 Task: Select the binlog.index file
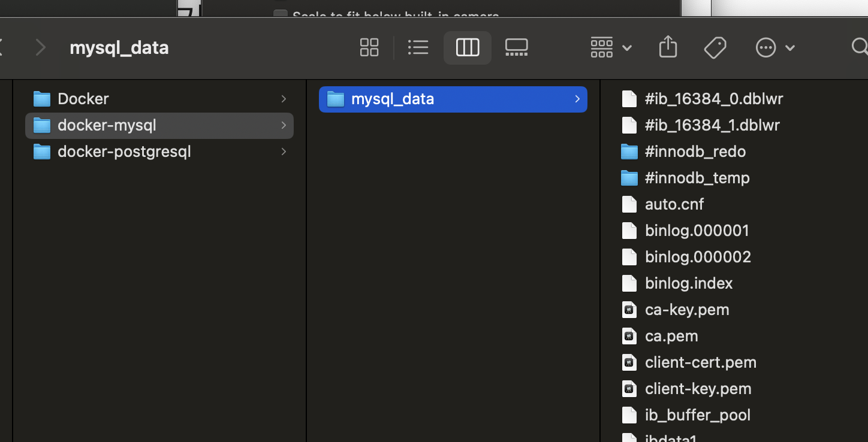(x=689, y=283)
